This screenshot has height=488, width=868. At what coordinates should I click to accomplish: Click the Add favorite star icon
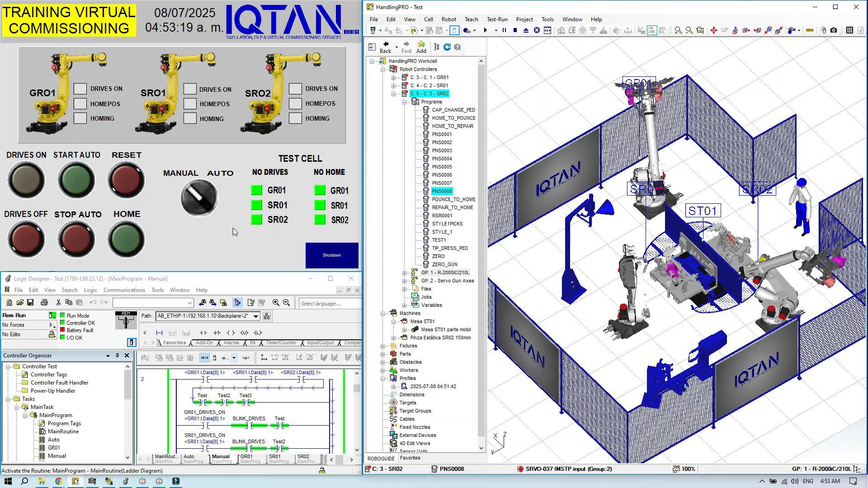click(421, 47)
